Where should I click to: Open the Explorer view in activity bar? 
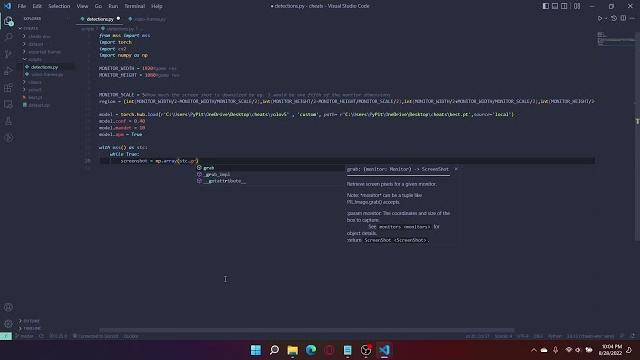pyautogui.click(x=8, y=21)
